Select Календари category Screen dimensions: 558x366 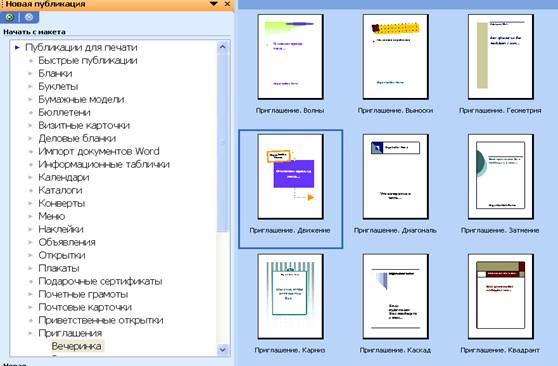click(x=64, y=177)
